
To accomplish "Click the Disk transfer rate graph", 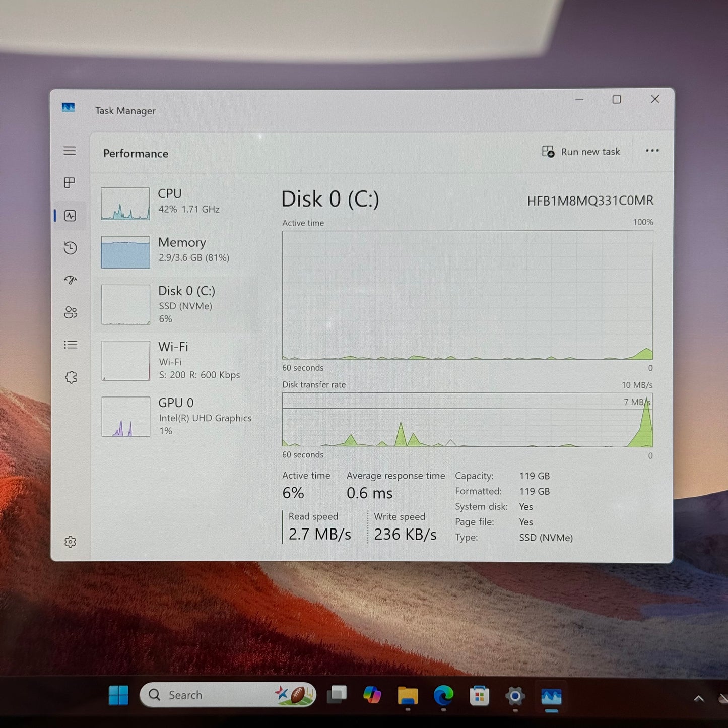I will (x=468, y=420).
